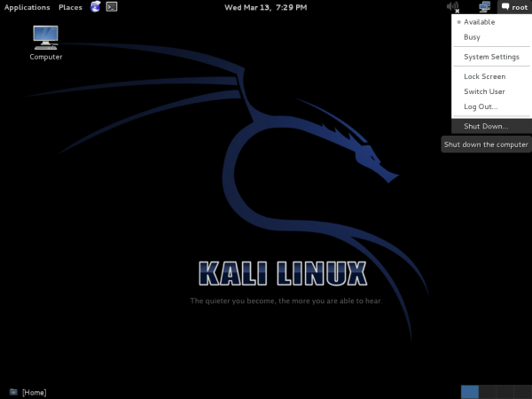Open the network connections tray icon
The width and height of the screenshot is (532, 399).
point(484,7)
